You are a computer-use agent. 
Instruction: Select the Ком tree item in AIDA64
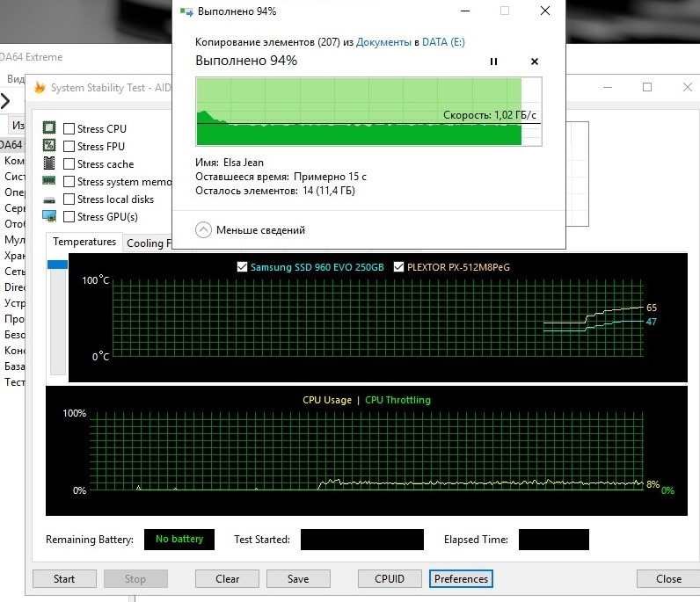14,161
